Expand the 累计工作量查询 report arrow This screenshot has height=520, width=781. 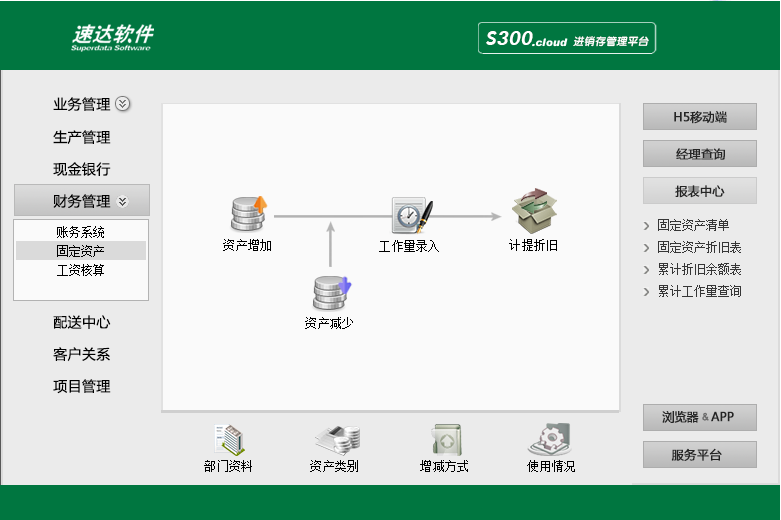pyautogui.click(x=647, y=291)
